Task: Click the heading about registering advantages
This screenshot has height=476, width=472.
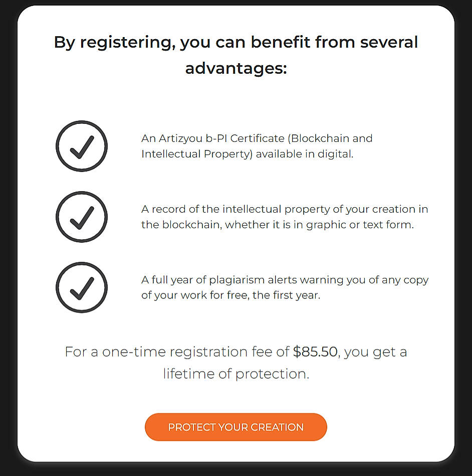Action: (235, 54)
